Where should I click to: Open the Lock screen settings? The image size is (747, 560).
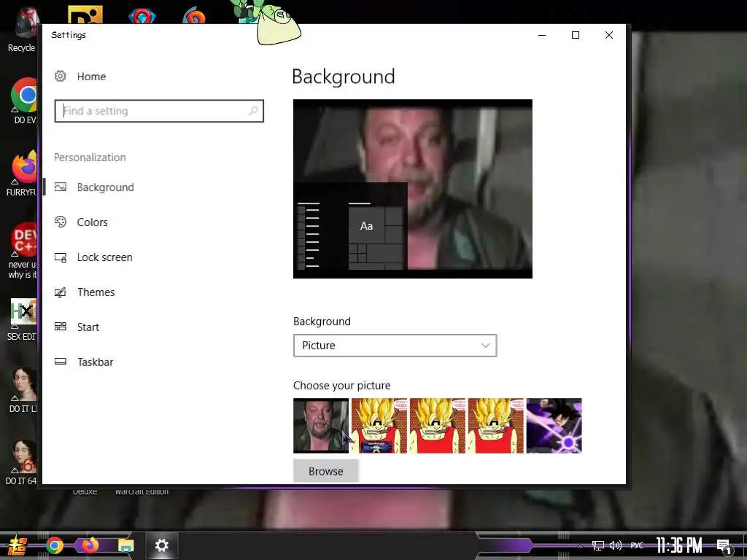(105, 257)
